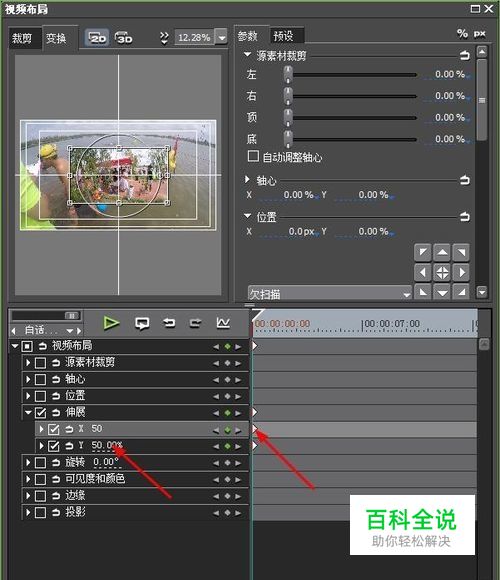
Task: Switch to the 变换 tab
Action: pos(58,38)
